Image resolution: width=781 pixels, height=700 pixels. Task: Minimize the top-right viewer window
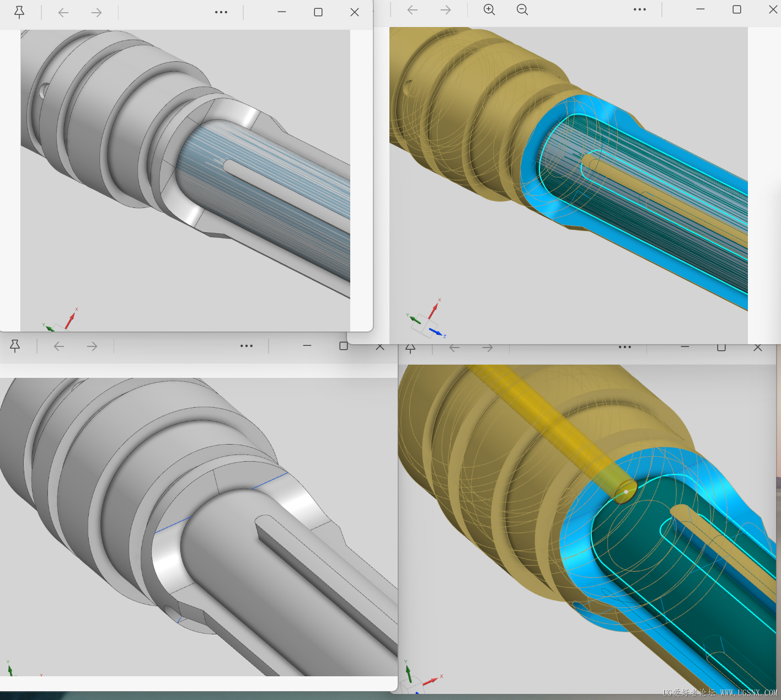click(700, 9)
